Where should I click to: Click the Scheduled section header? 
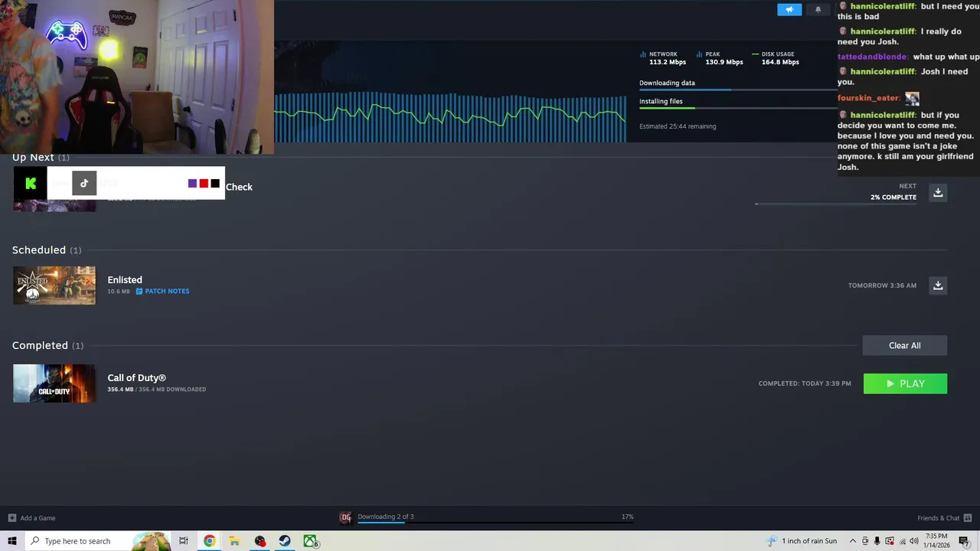[47, 250]
